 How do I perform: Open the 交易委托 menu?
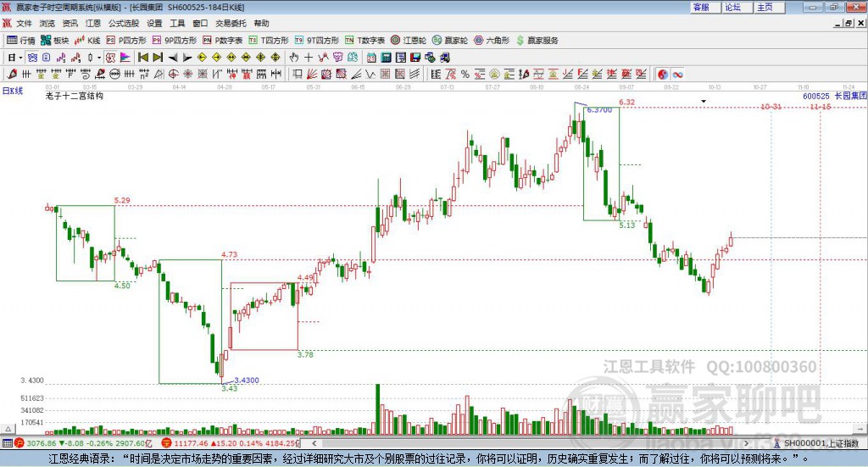coord(231,23)
